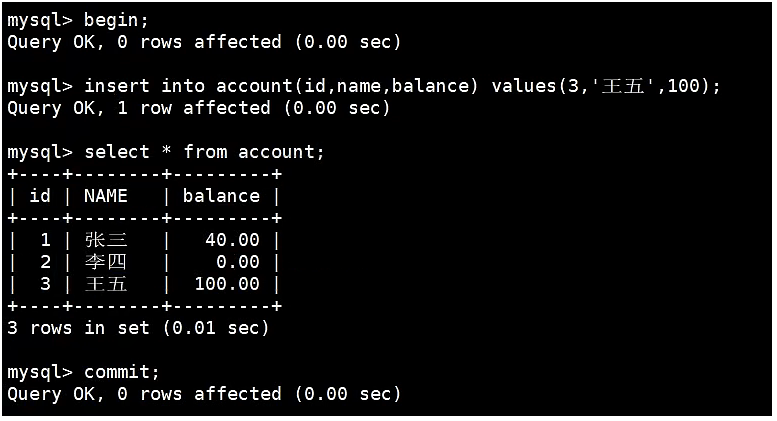Click the 'balance' column header
The width and height of the screenshot is (777, 421).
click(x=221, y=196)
